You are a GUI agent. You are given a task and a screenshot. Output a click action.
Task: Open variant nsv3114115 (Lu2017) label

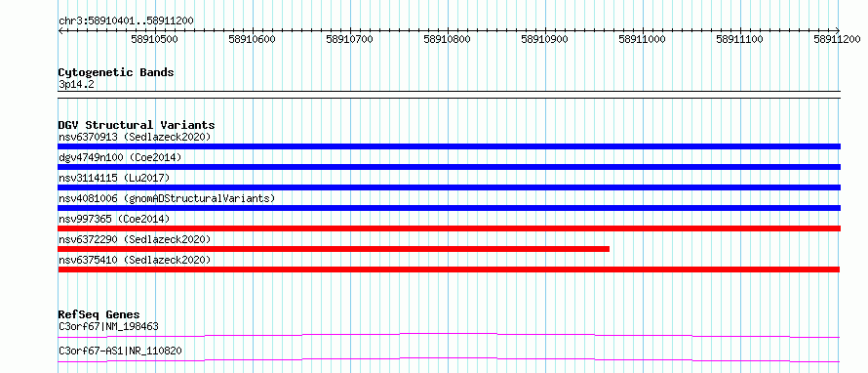pos(113,178)
